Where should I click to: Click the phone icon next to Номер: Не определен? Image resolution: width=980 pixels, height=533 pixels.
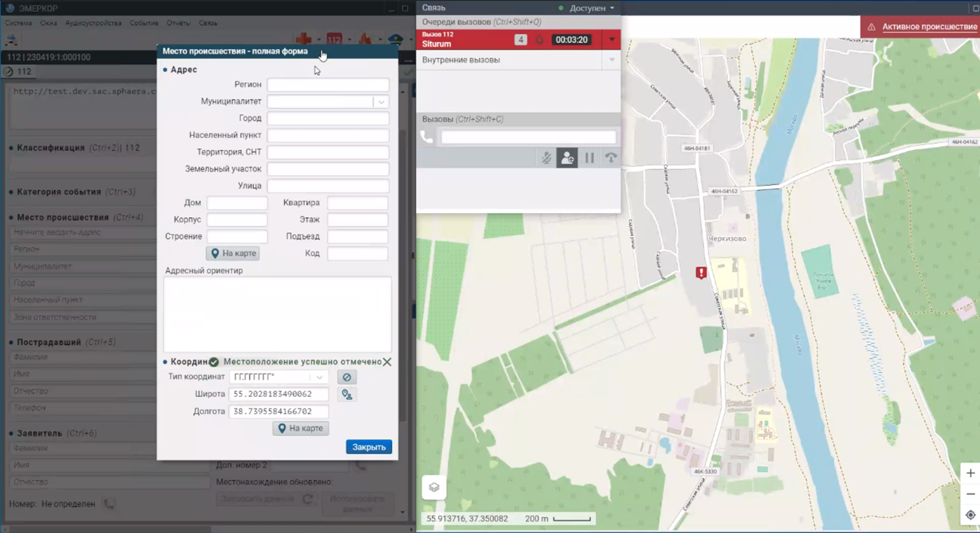109,503
